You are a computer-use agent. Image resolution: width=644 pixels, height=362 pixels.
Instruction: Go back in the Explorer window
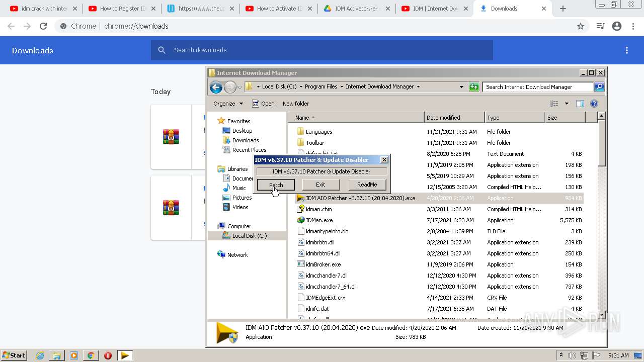pos(216,87)
